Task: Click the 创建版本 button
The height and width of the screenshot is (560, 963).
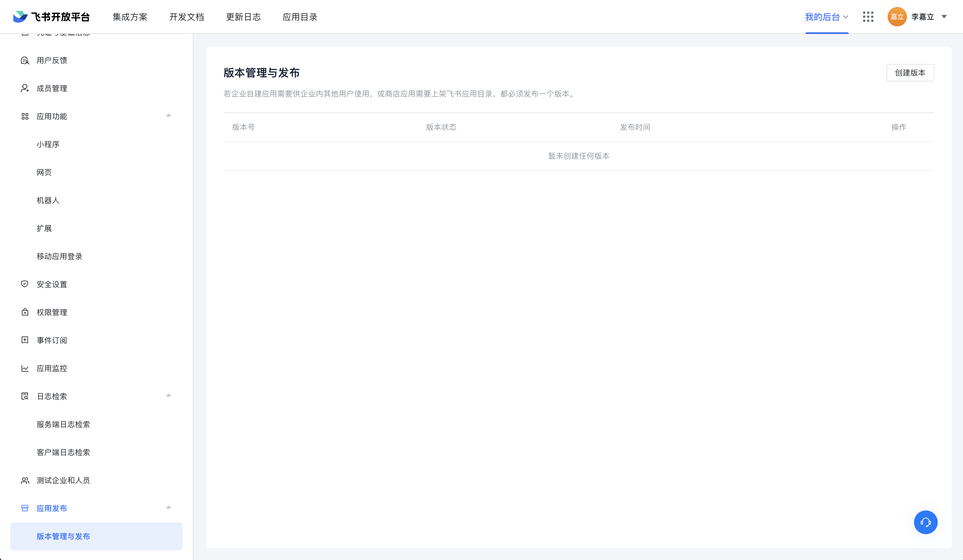Action: pyautogui.click(x=910, y=72)
